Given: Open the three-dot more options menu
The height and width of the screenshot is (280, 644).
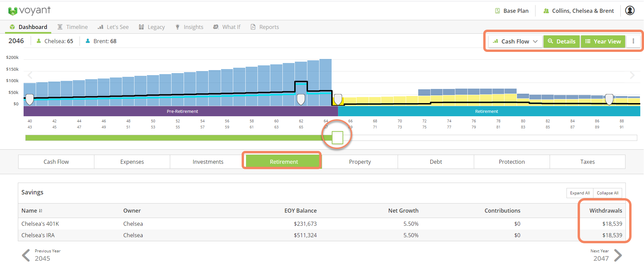Looking at the screenshot, I should (x=633, y=41).
